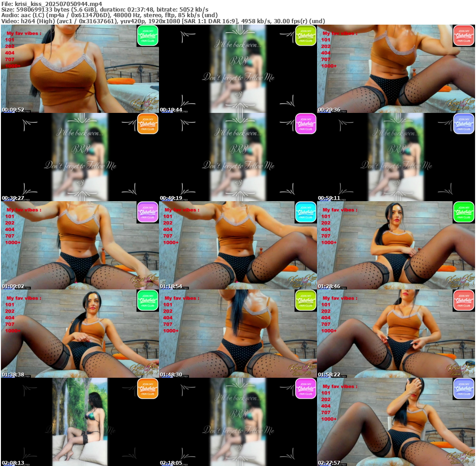Click the red fan club badge in 00:29:36 frame
476x466 pixels.
click(x=464, y=36)
